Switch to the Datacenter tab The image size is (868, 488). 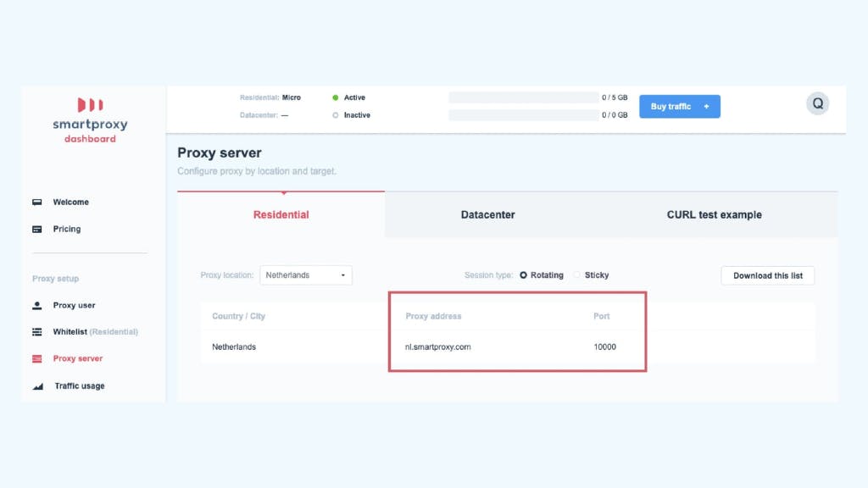(x=487, y=214)
